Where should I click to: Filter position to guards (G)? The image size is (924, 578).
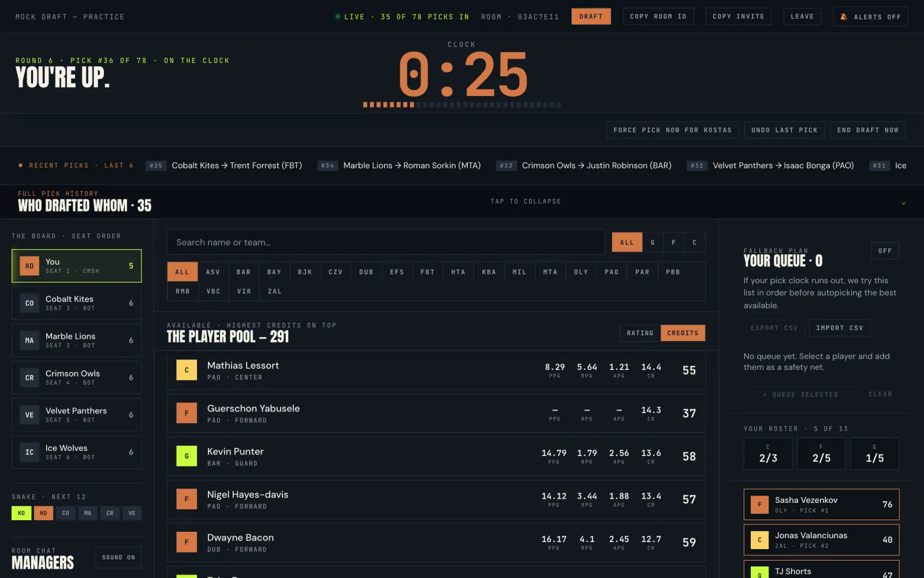pyautogui.click(x=653, y=242)
